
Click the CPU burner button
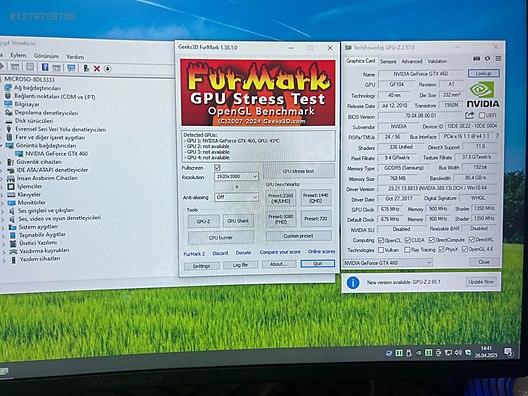[221, 237]
